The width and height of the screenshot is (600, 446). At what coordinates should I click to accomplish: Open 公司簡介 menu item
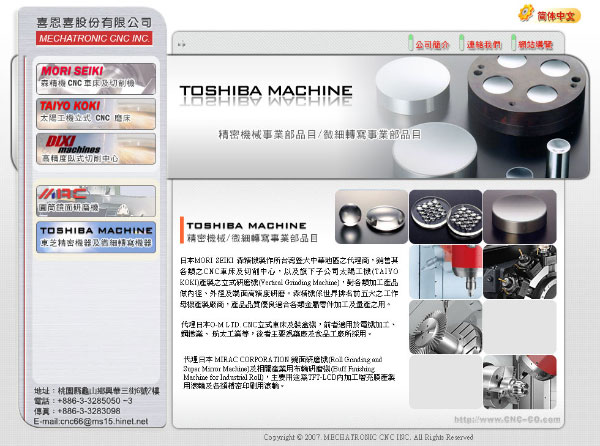click(x=432, y=45)
